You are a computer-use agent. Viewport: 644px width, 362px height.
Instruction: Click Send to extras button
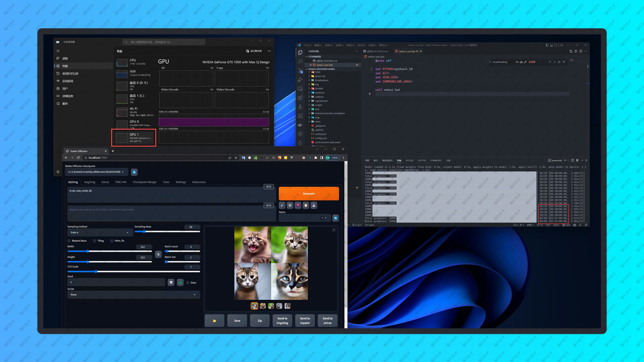coord(328,321)
